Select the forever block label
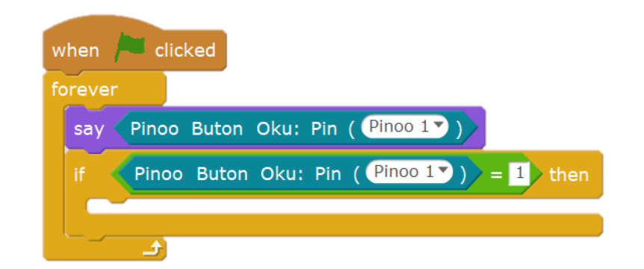Image resolution: width=644 pixels, height=269 pixels. [84, 89]
